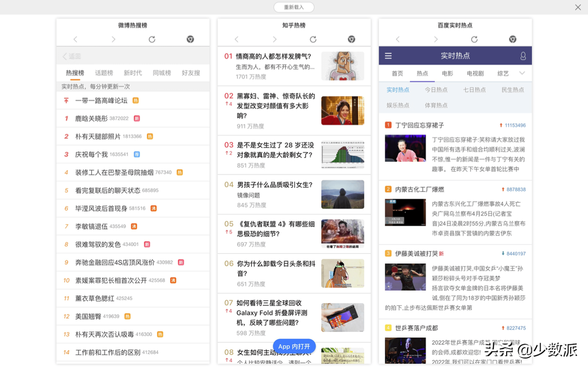The height and width of the screenshot is (368, 588).
Task: Click thumbnail for 黑寡妇、雷神 question
Action: 343,110
